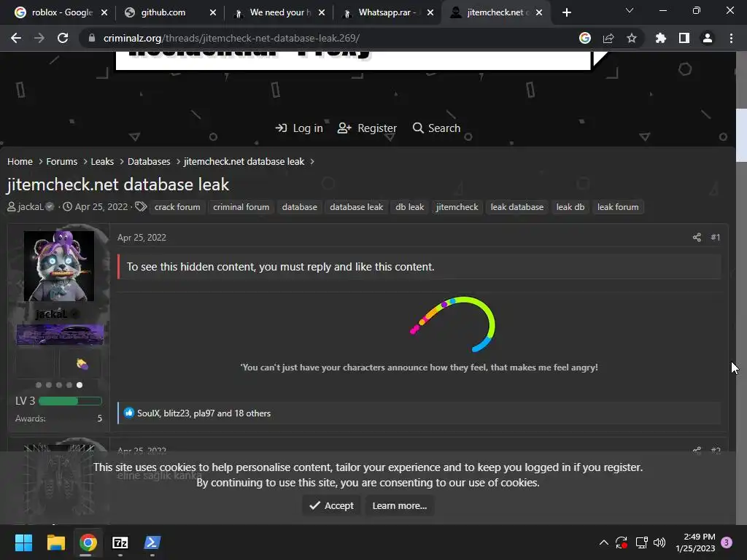This screenshot has width=747, height=560.
Task: Open jackaL's avatar image
Action: (59, 265)
